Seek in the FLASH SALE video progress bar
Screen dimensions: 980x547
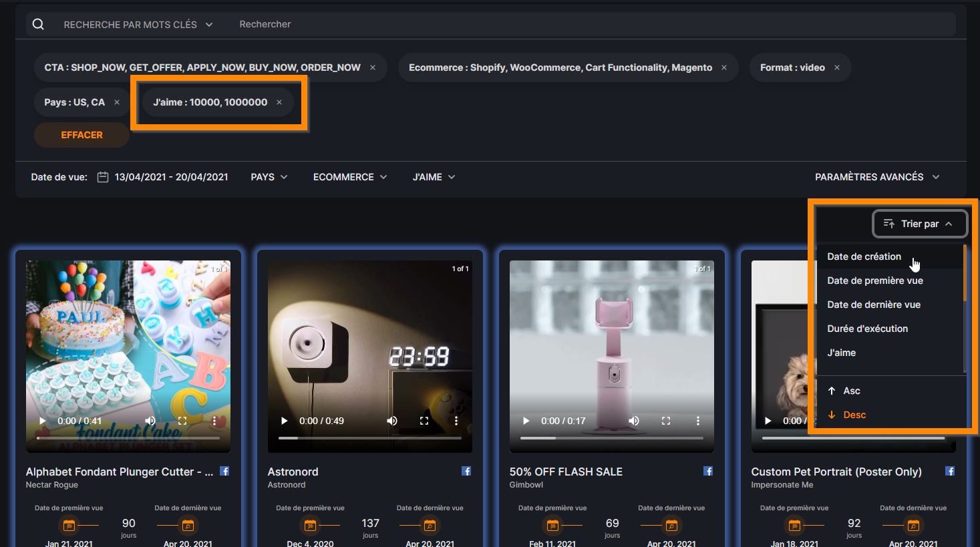[x=612, y=438]
